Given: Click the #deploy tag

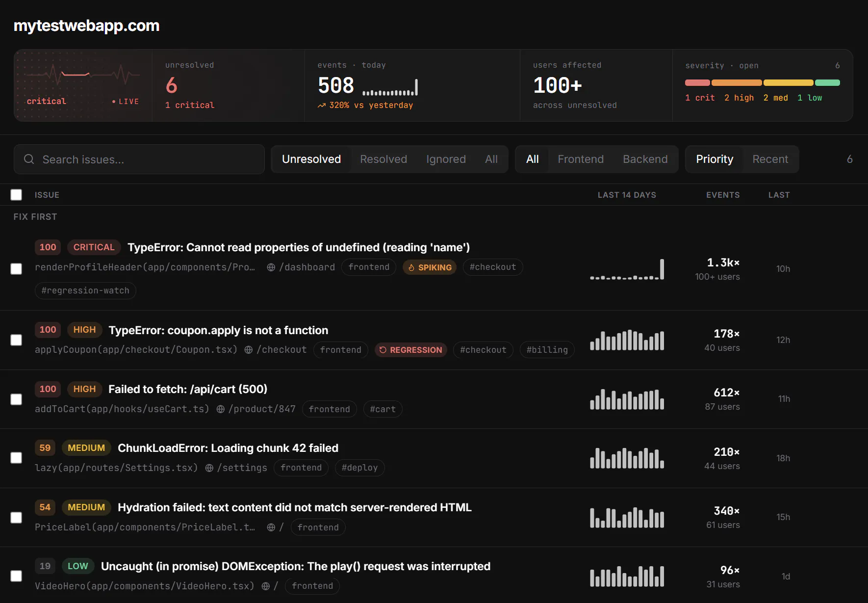Looking at the screenshot, I should pyautogui.click(x=359, y=468).
